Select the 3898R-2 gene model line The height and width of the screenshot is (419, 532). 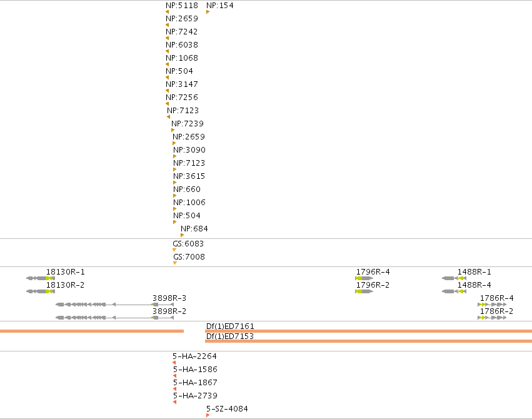point(114,318)
